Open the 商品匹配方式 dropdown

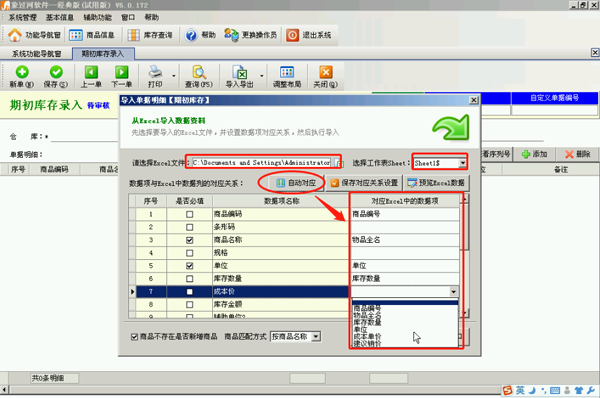pos(316,337)
